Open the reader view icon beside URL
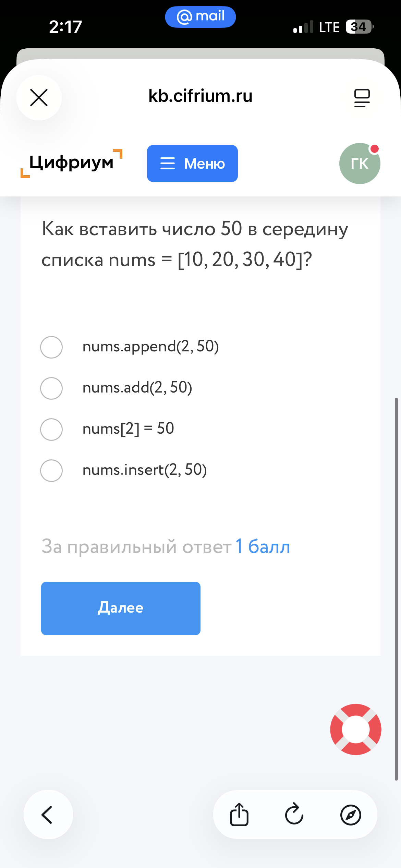Screen dimensions: 401x868 point(362,98)
